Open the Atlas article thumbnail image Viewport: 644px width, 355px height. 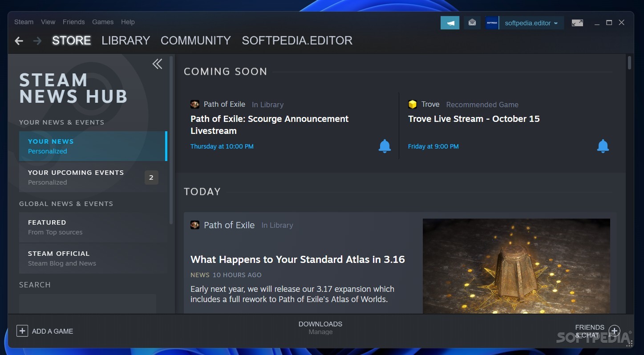tap(516, 266)
